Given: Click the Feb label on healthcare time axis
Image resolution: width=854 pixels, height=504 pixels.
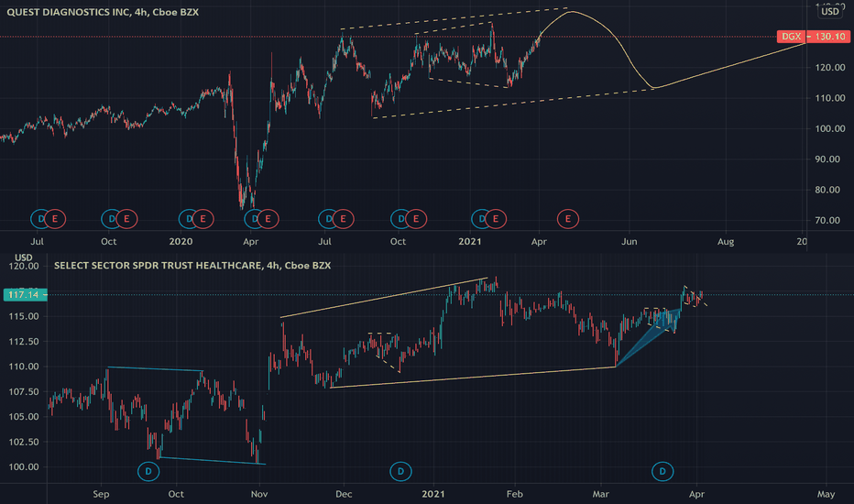Looking at the screenshot, I should pyautogui.click(x=515, y=494).
